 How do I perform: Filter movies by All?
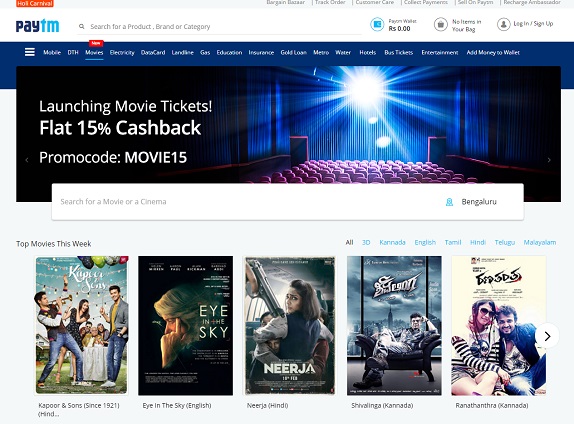coord(349,242)
